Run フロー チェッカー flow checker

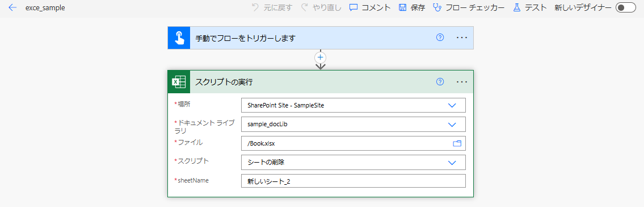click(x=469, y=7)
